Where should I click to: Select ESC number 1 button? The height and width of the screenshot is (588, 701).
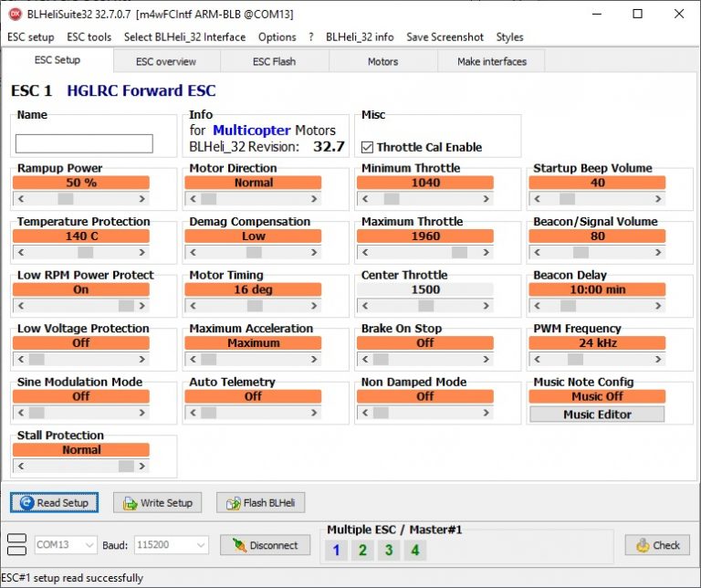pos(336,550)
